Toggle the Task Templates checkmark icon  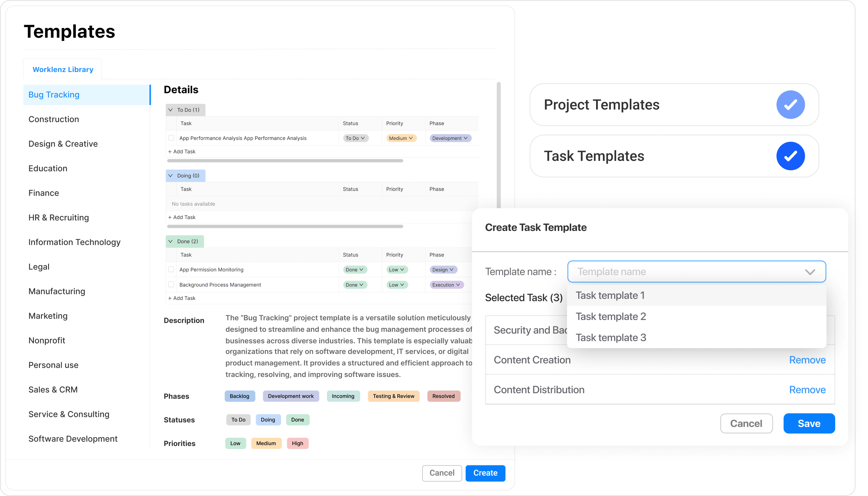[790, 156]
